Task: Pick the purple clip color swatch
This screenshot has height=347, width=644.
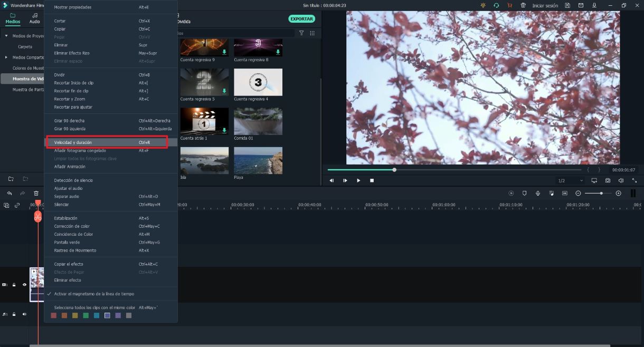Action: pos(118,315)
